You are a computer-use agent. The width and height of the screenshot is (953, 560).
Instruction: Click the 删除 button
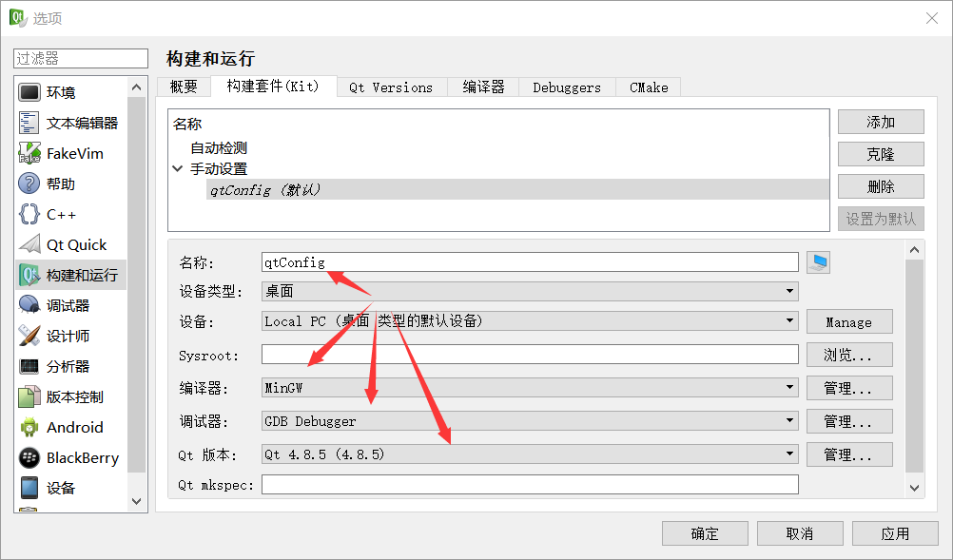881,186
